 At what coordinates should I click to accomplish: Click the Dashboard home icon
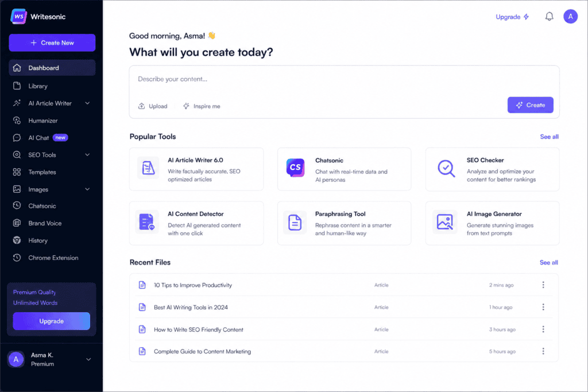click(17, 68)
